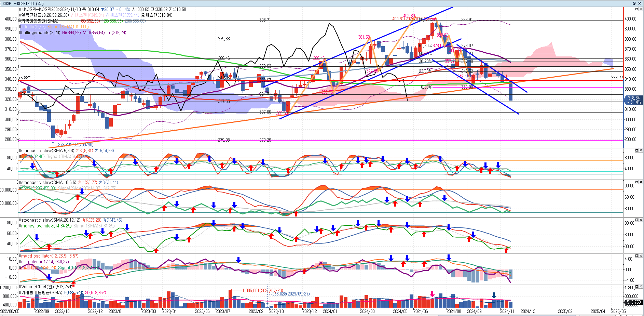The height and width of the screenshot is (316, 644).
Task: Maximize the stochastic slow (10,6,6) pane
Action: (636, 182)
